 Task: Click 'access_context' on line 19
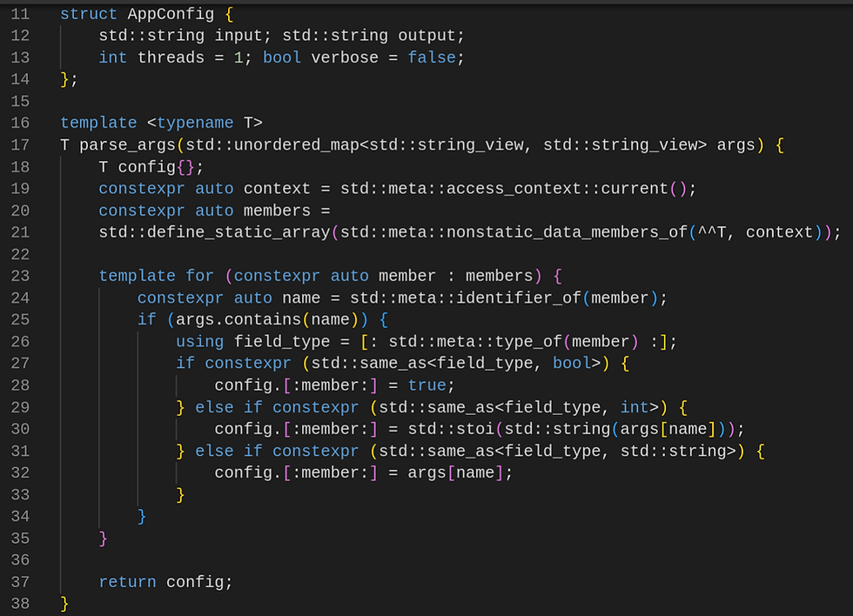514,189
